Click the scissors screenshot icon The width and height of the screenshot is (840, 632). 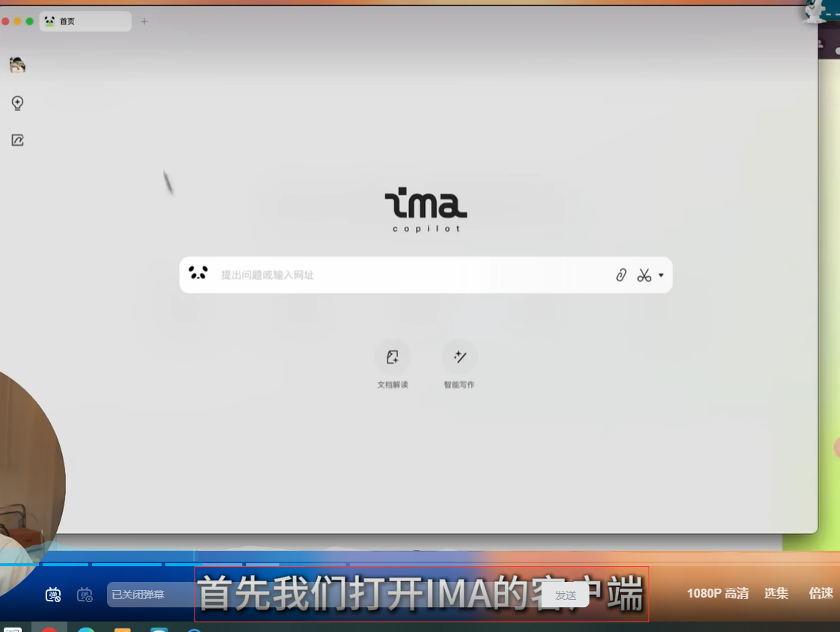(644, 275)
